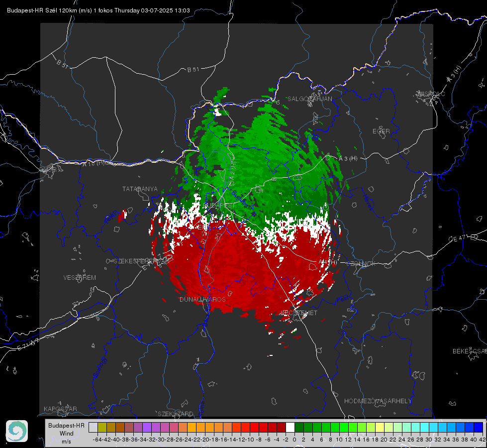Pick the light gray legend swatch before -64
Screen dimensions: 487x448
(93, 427)
